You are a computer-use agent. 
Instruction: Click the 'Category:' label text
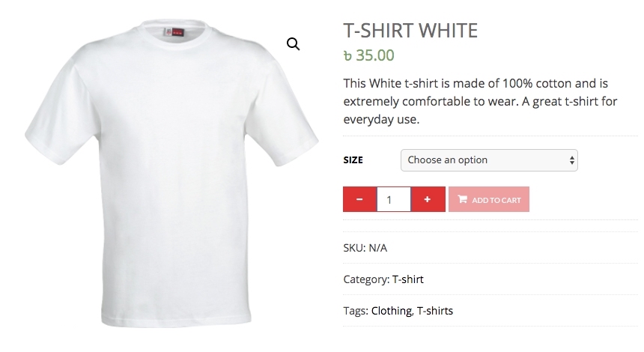366,279
